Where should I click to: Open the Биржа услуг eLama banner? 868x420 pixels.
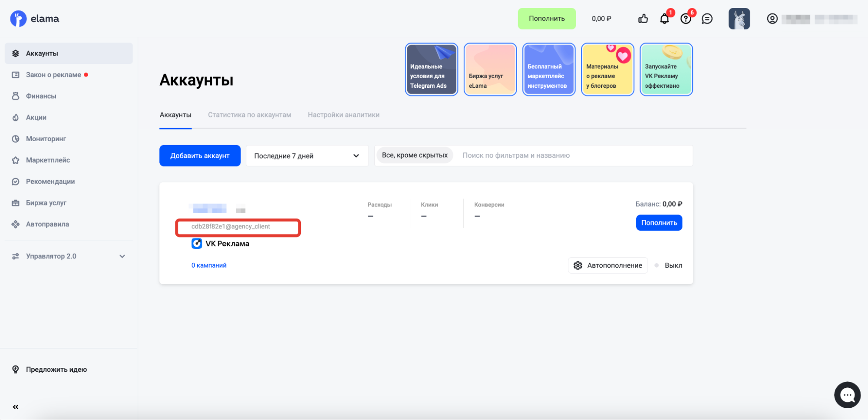(x=490, y=69)
